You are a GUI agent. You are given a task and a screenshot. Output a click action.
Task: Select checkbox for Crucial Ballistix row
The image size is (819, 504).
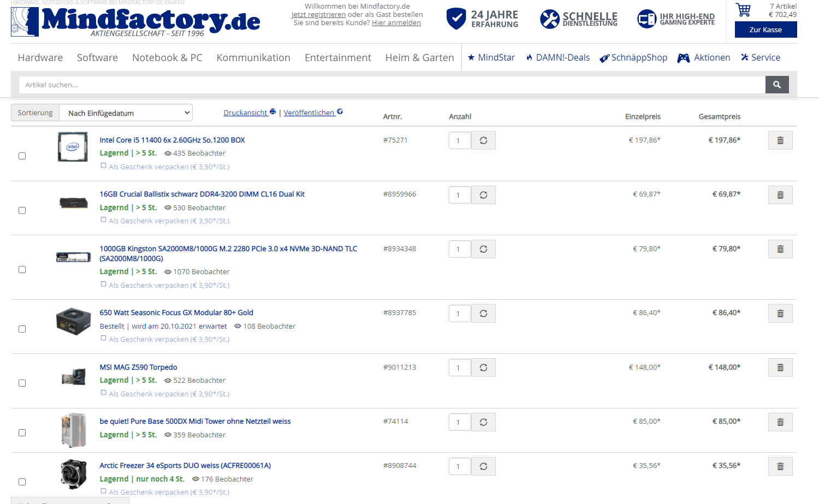[x=22, y=211]
